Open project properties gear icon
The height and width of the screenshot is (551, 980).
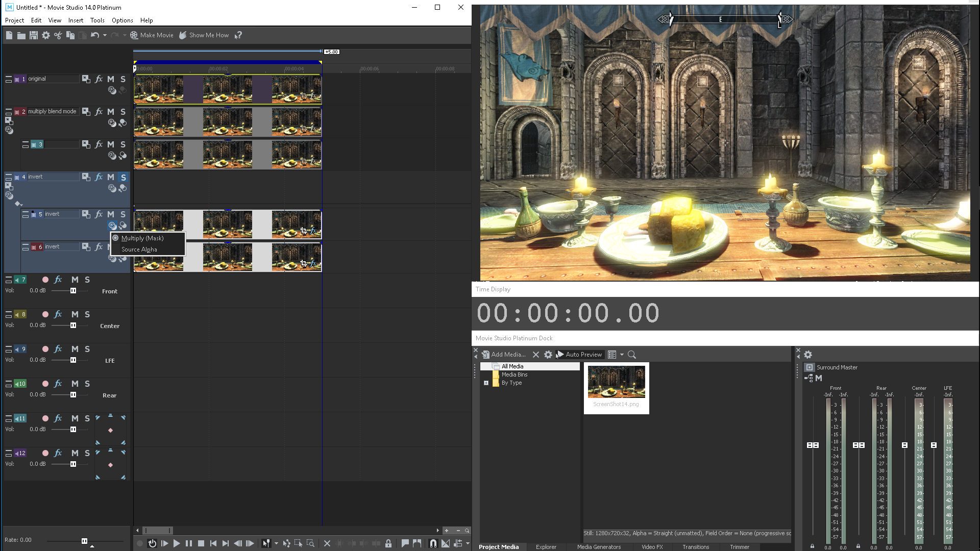[x=46, y=35]
